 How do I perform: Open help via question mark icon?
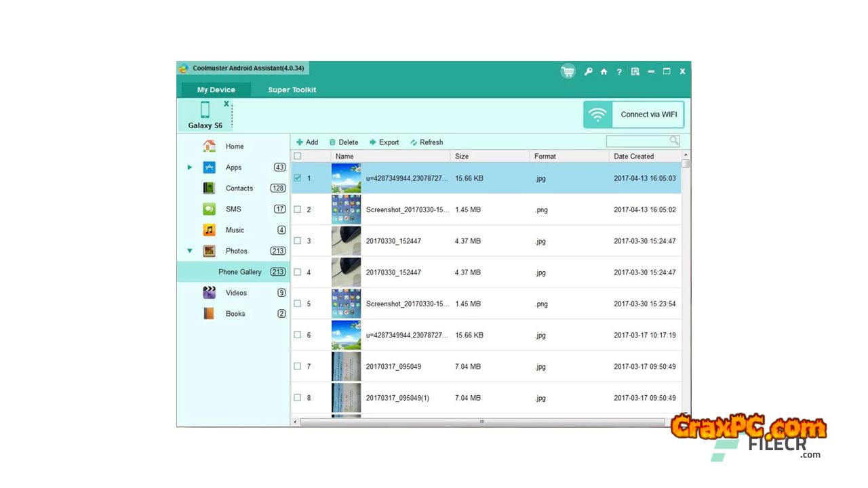click(619, 72)
